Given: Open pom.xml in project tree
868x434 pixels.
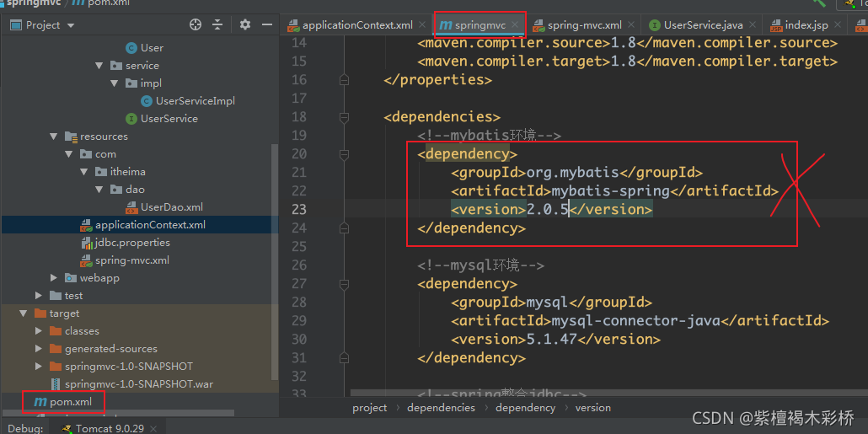Looking at the screenshot, I should 70,402.
